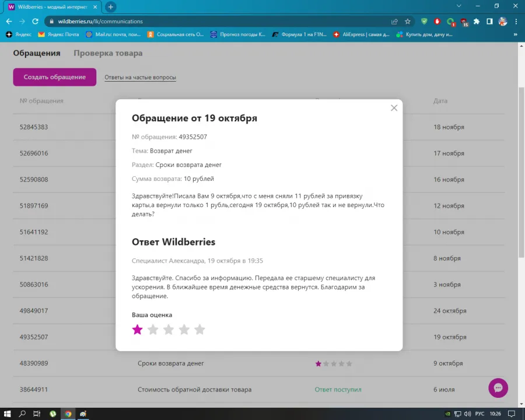This screenshot has width=525, height=420.
Task: Open the volume control in system tray
Action: (467, 414)
